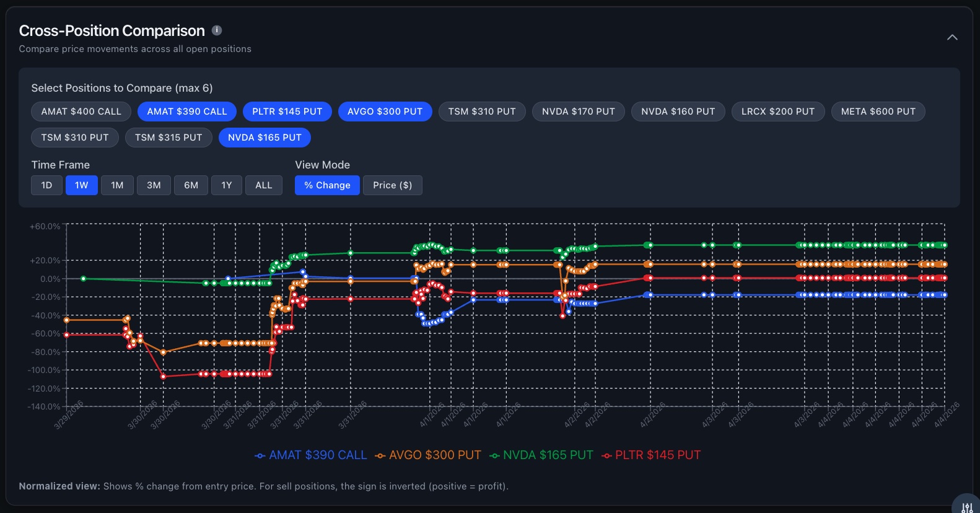The image size is (980, 513).
Task: Deselect the AVGO $300 PUT position chip
Action: [x=385, y=112]
